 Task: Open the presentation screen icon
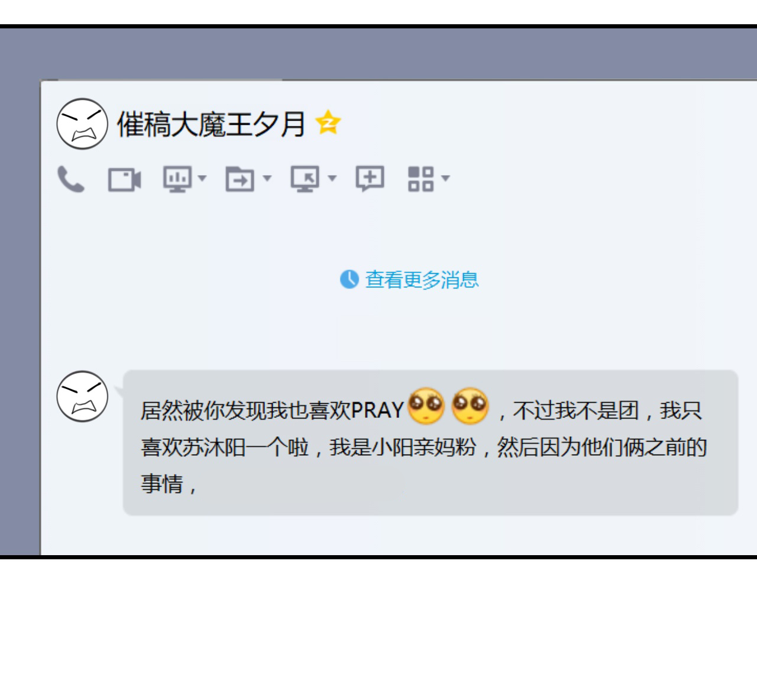click(177, 179)
